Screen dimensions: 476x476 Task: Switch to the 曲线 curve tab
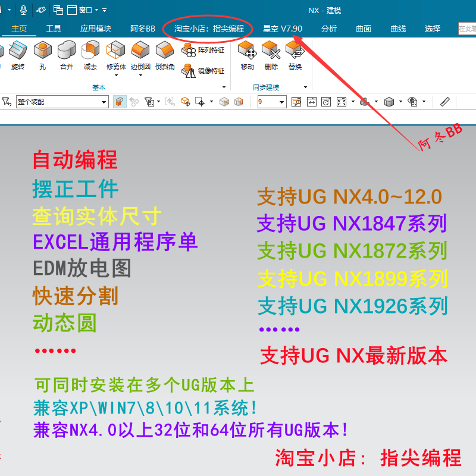[x=398, y=29]
